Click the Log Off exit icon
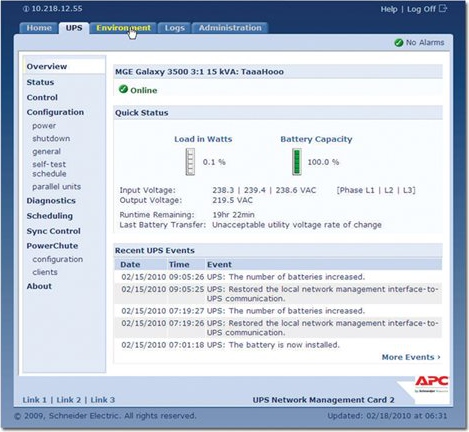This screenshot has height=432, width=469. tap(443, 8)
